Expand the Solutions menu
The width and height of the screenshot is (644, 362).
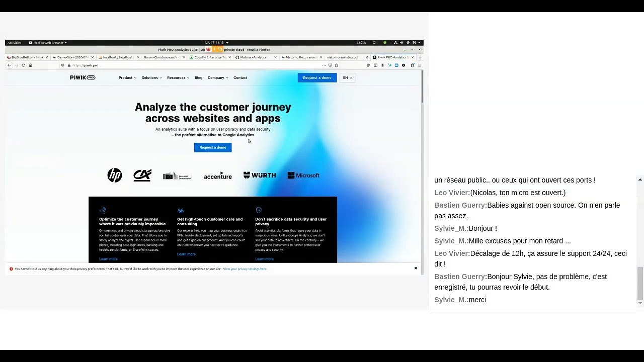click(x=151, y=78)
